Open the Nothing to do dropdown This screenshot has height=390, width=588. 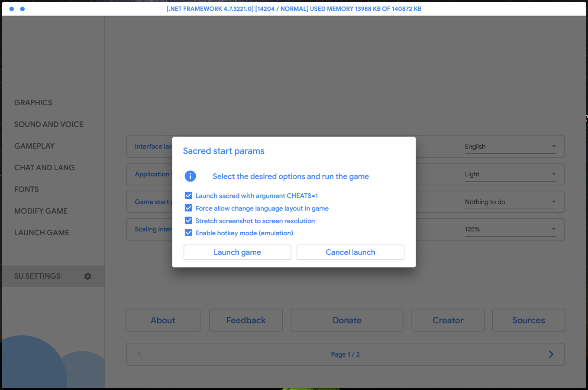[x=510, y=202]
